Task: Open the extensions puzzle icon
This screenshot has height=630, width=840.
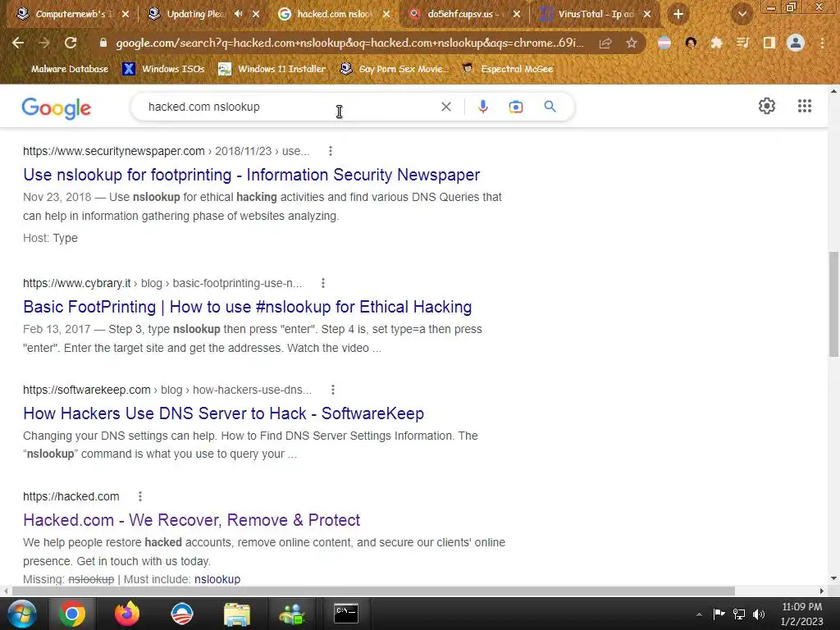Action: point(716,43)
